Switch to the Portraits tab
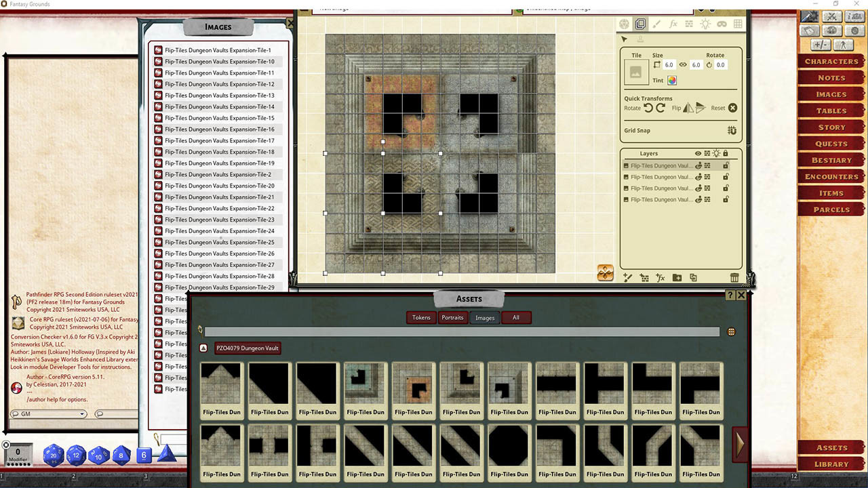The width and height of the screenshot is (868, 488). pyautogui.click(x=452, y=317)
